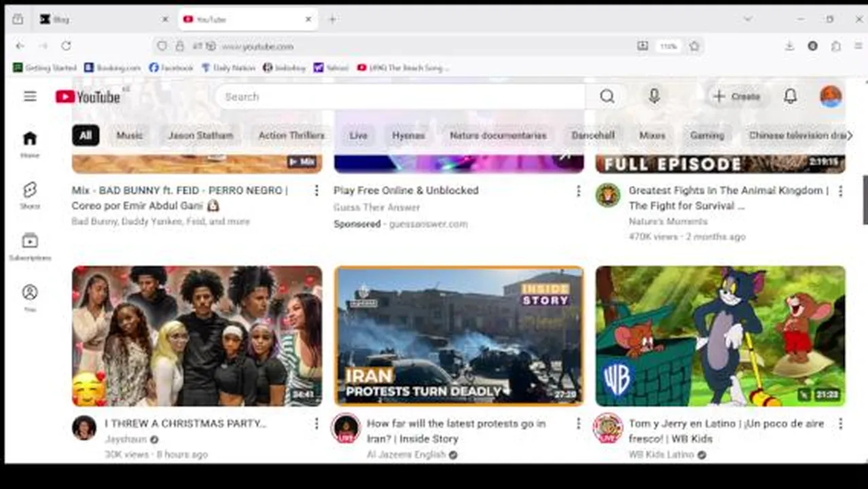Show more filter chips with right chevron
This screenshot has height=489, width=868.
pos(849,135)
